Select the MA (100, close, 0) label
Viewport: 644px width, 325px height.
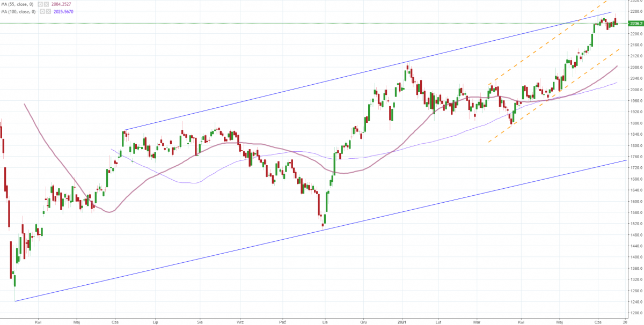coord(18,11)
